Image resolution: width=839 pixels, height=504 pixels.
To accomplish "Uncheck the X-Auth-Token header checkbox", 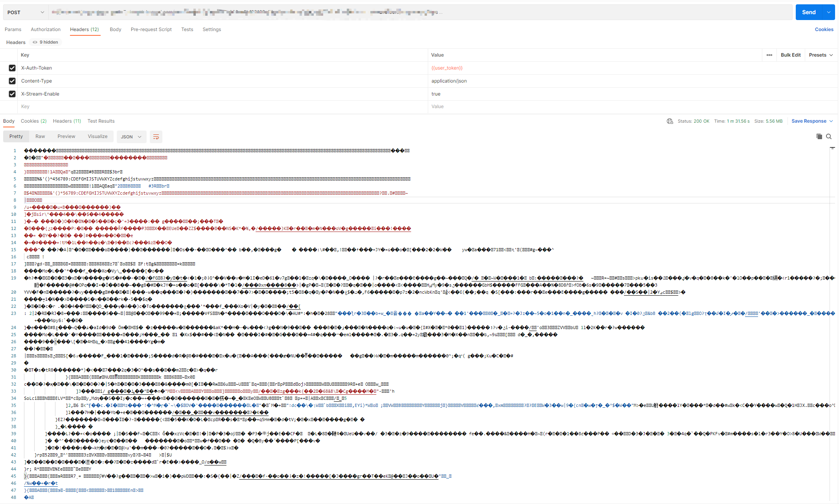I will (12, 68).
